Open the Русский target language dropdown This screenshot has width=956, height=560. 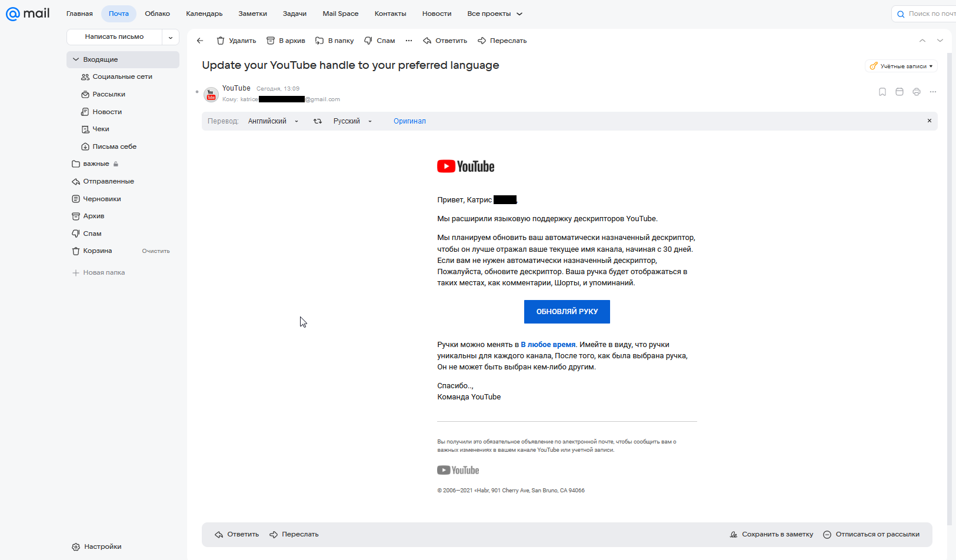(x=352, y=121)
